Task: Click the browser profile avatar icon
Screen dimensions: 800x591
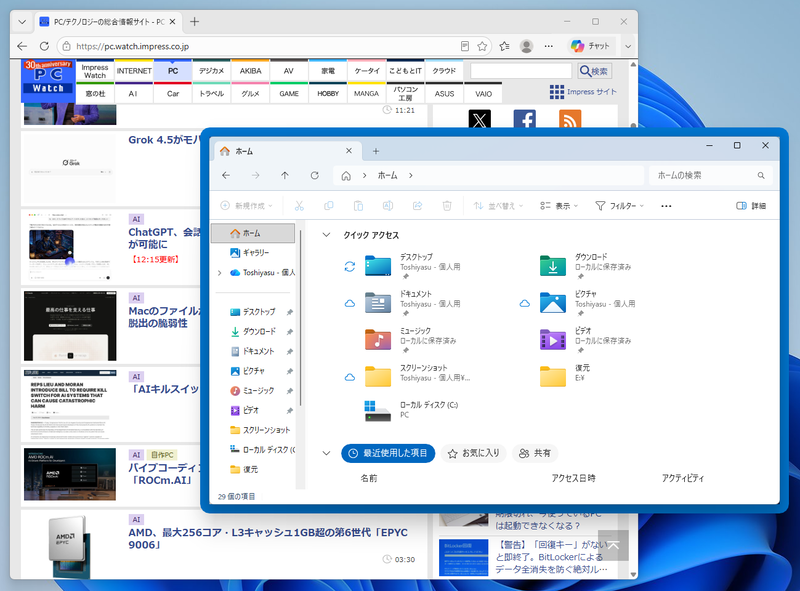Action: pyautogui.click(x=527, y=46)
